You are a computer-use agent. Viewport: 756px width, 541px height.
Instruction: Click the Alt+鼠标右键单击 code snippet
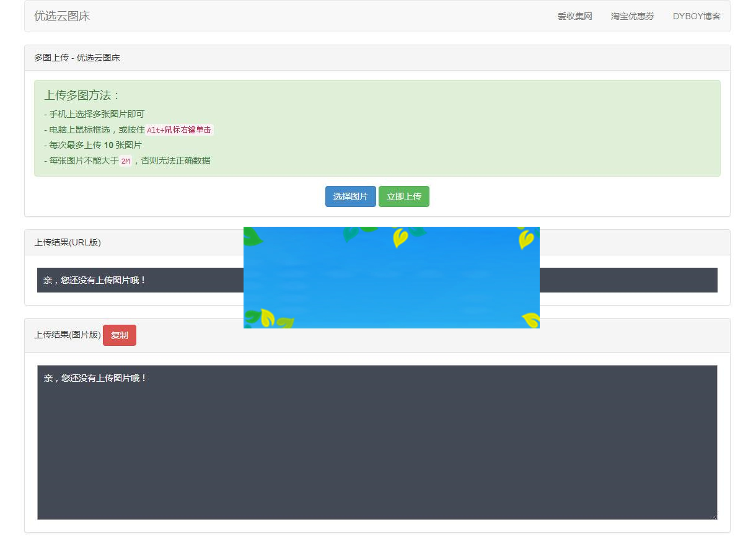(x=179, y=130)
